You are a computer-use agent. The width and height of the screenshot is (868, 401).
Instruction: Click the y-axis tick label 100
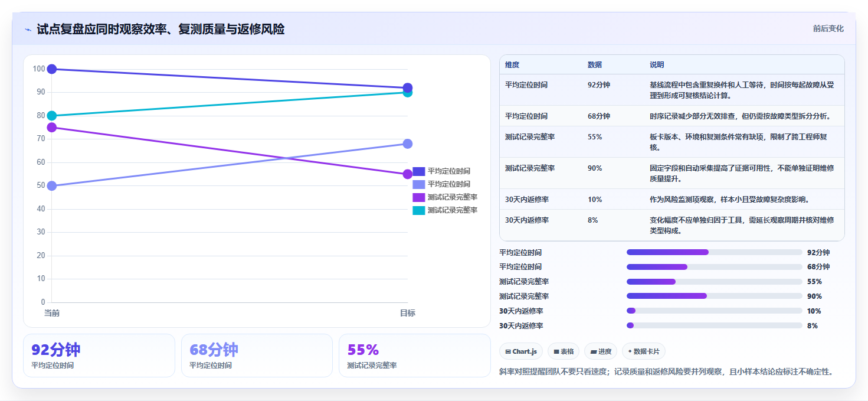pyautogui.click(x=39, y=69)
